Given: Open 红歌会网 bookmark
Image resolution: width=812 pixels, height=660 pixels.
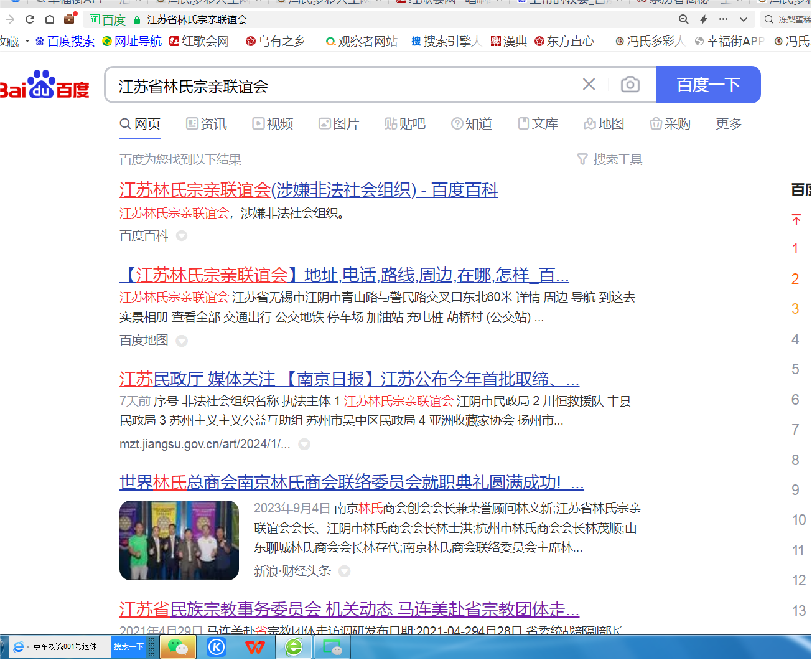Looking at the screenshot, I should pos(199,41).
